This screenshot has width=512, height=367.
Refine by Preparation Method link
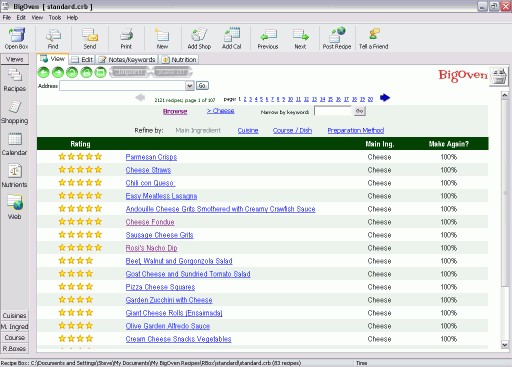[356, 130]
